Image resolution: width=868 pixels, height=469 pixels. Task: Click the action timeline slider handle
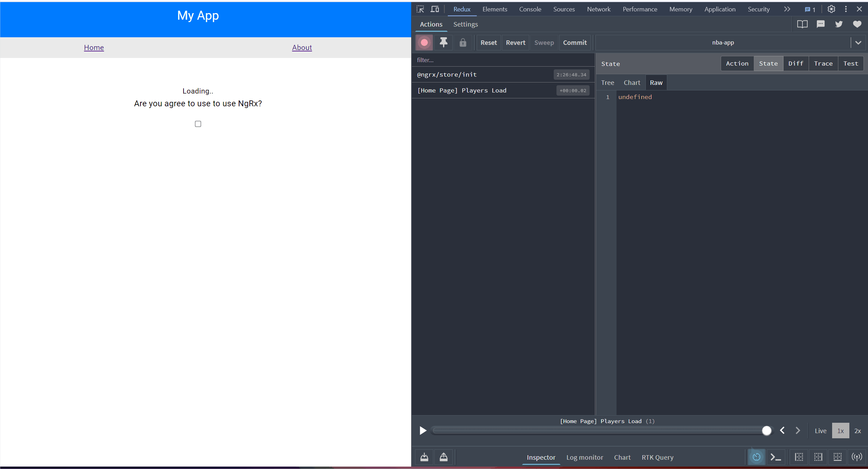pyautogui.click(x=767, y=430)
